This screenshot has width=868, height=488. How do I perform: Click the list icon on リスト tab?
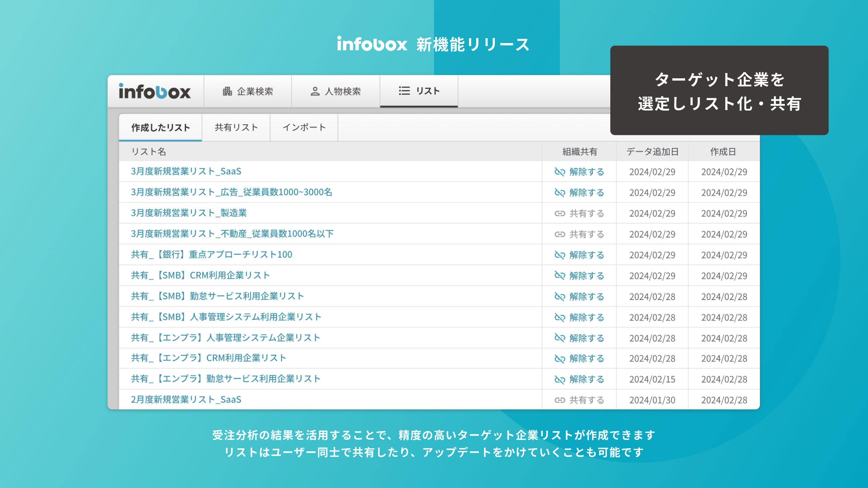(x=404, y=91)
